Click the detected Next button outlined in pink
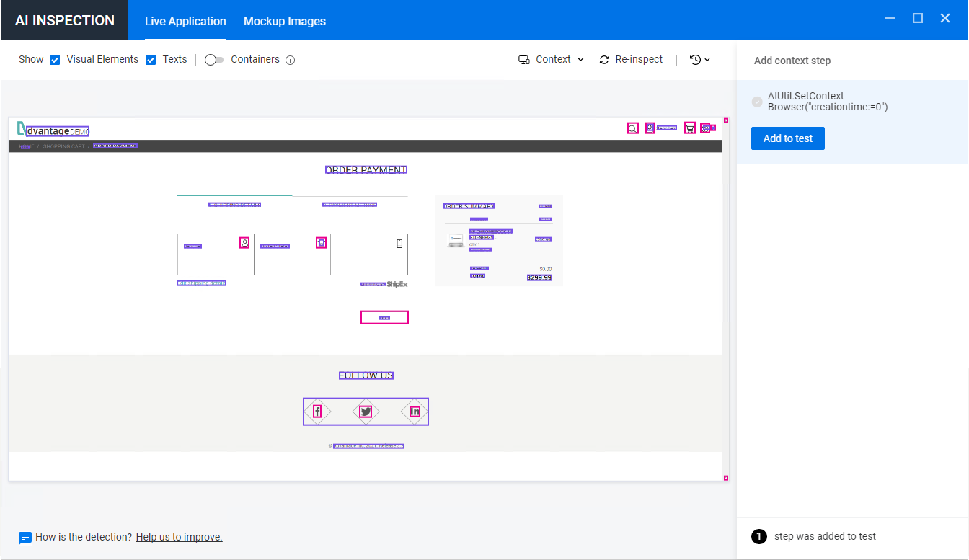Screen dimensions: 969x560 (384, 317)
